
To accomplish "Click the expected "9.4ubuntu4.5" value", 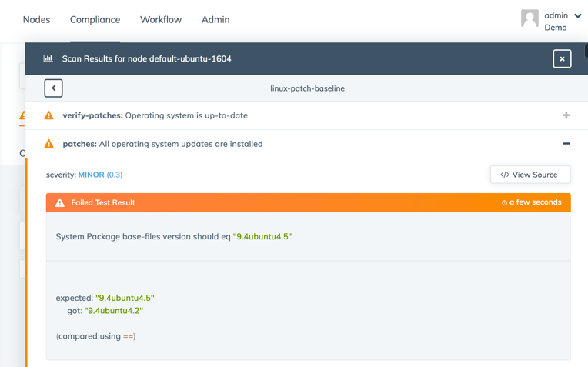I will pos(125,298).
